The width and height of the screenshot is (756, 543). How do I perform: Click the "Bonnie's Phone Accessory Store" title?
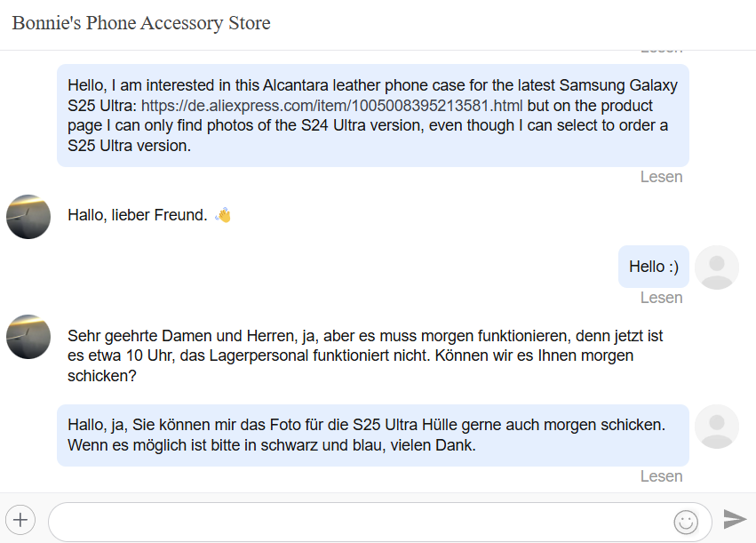[141, 23]
